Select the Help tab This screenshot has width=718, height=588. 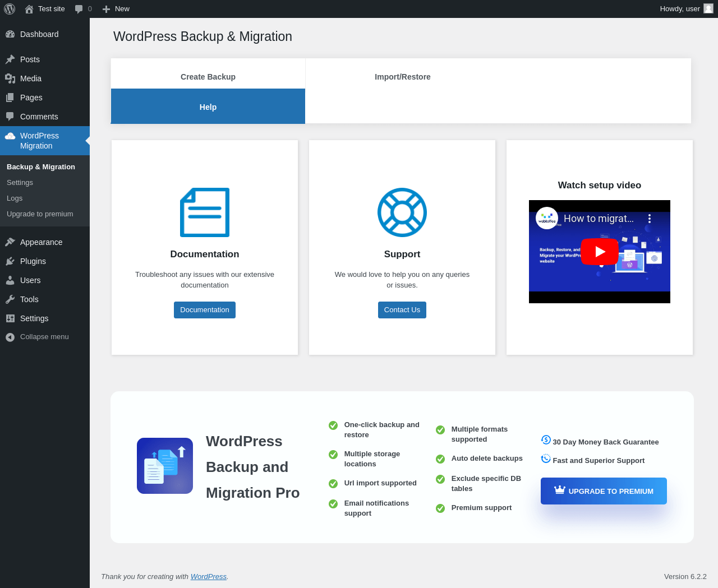coord(208,107)
